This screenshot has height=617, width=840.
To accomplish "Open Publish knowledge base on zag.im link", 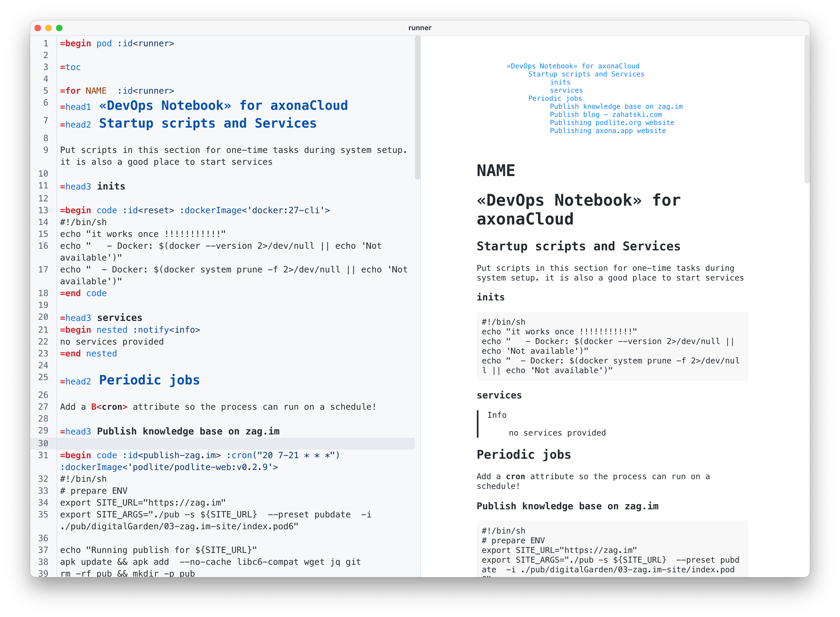I will coord(616,106).
